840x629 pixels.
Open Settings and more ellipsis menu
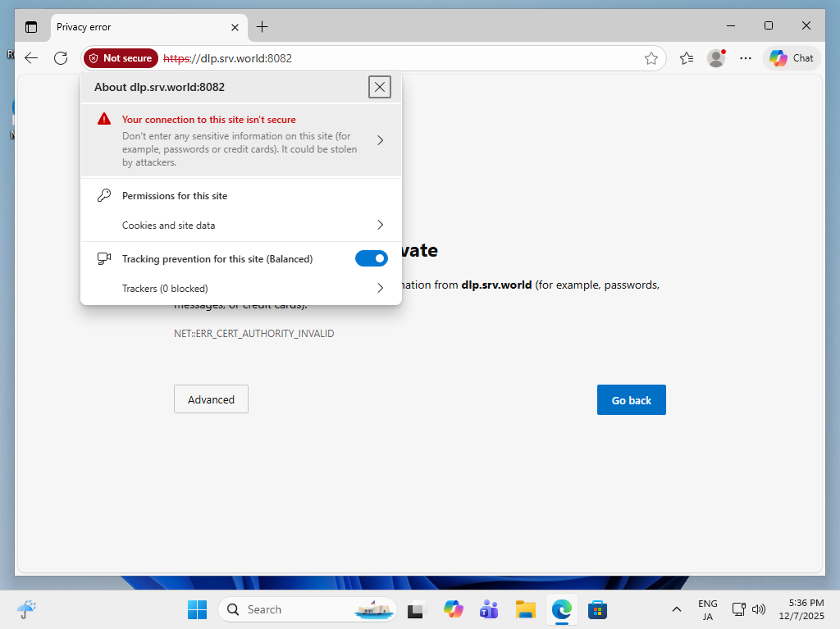[746, 58]
